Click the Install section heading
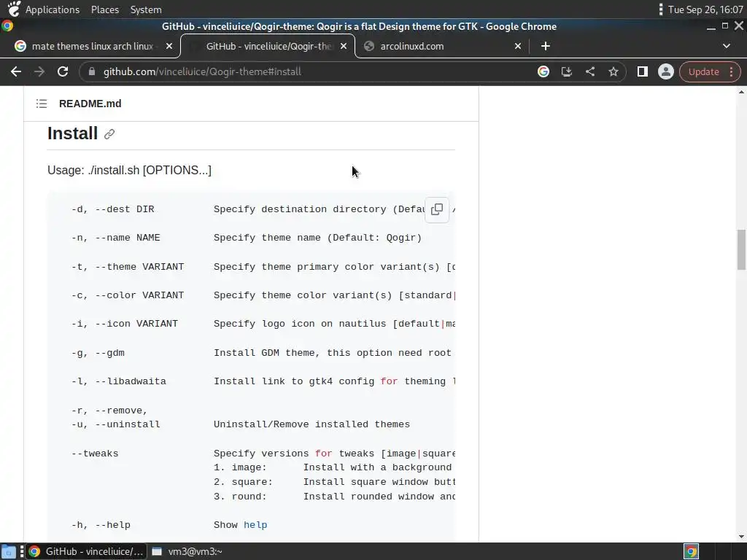The image size is (747, 560). [72, 134]
